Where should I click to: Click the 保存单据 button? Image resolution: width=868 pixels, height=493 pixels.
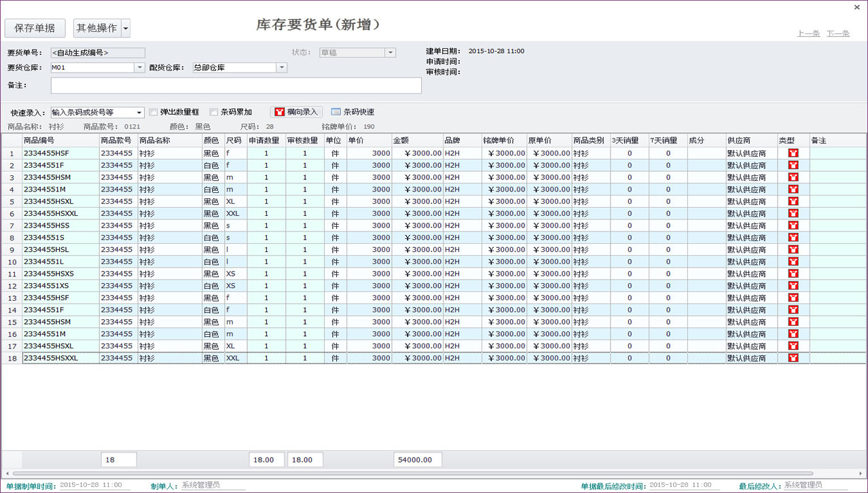(35, 28)
